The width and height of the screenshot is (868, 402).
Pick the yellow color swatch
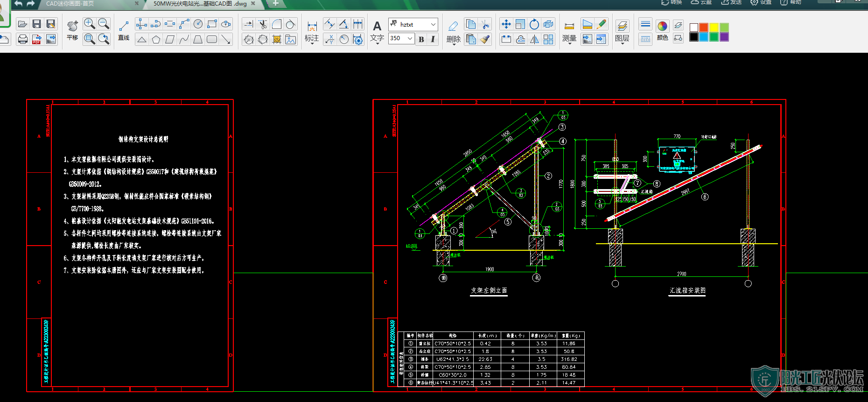click(714, 28)
